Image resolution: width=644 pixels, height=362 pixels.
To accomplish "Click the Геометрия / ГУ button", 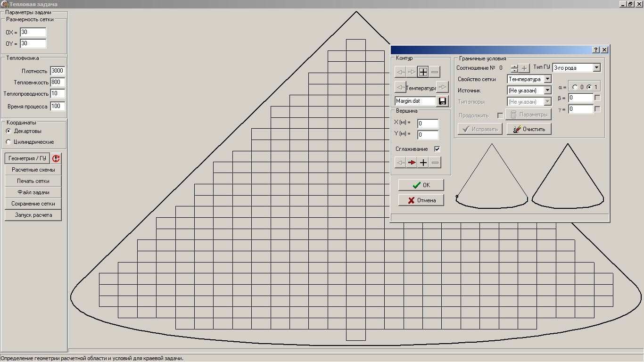I will [x=27, y=158].
